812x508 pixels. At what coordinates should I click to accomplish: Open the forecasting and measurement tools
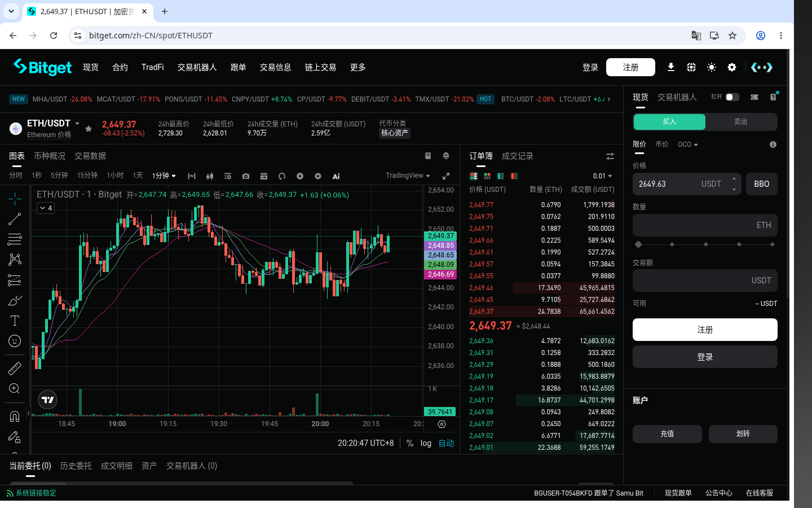pyautogui.click(x=15, y=280)
